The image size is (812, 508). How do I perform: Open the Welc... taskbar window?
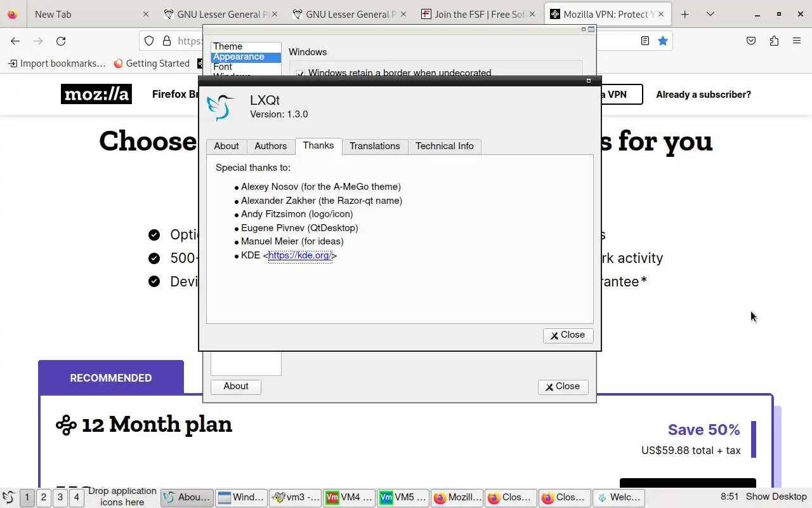click(619, 497)
